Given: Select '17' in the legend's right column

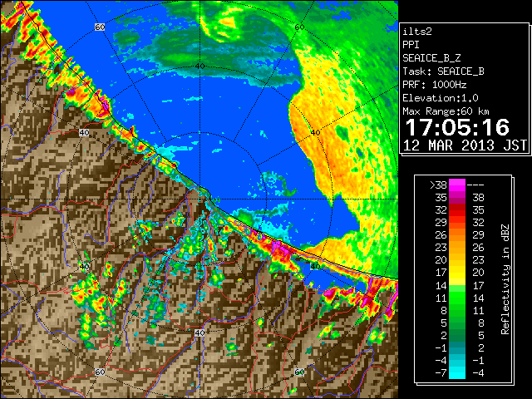Looking at the screenshot, I should (x=478, y=286).
